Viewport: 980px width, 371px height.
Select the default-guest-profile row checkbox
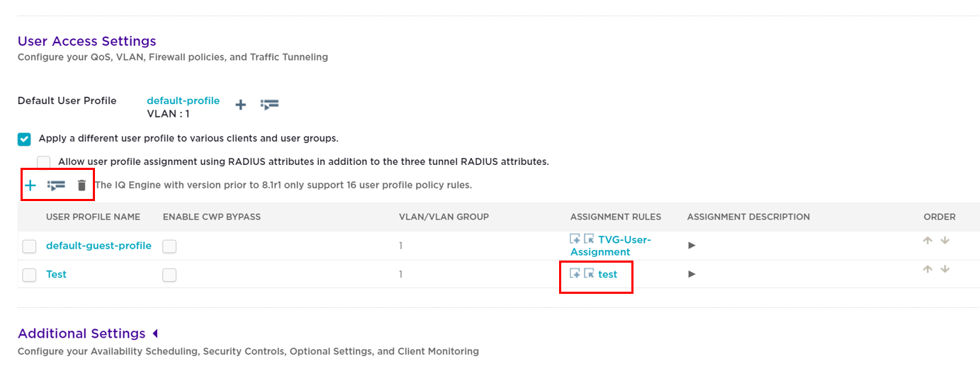pyautogui.click(x=29, y=246)
